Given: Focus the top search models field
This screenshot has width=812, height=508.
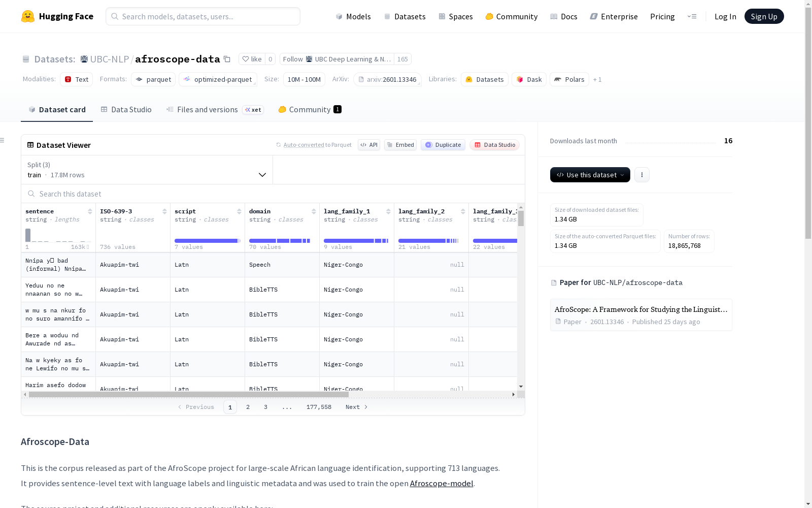Looking at the screenshot, I should click(x=203, y=16).
